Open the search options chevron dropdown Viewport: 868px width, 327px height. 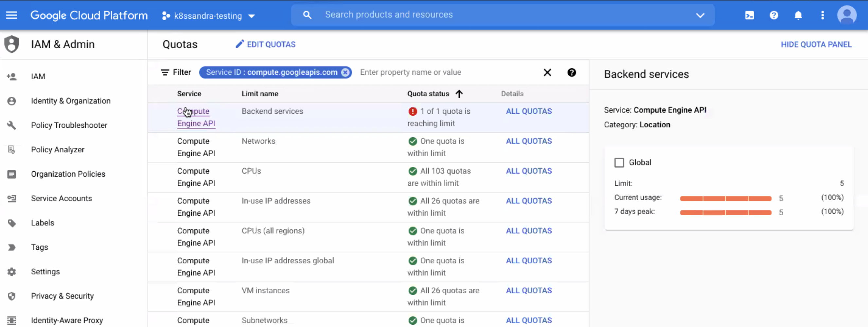coord(700,15)
